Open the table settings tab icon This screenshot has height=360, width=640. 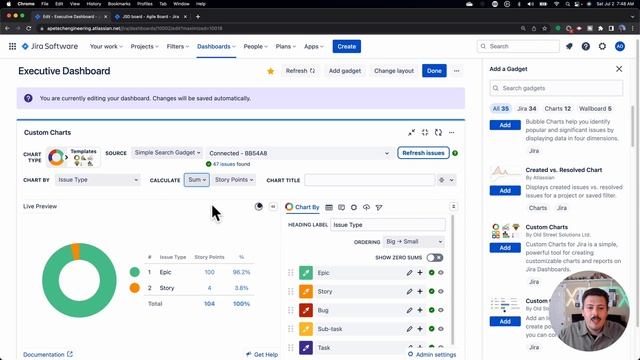[x=329, y=207]
